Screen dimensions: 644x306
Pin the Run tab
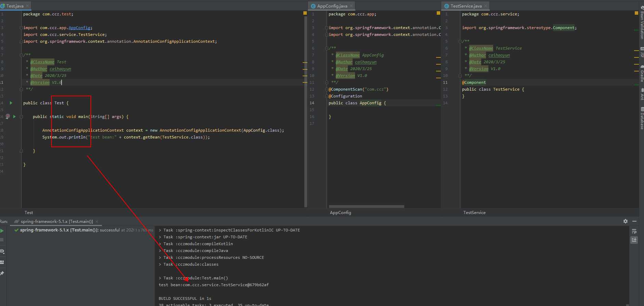(x=2, y=273)
